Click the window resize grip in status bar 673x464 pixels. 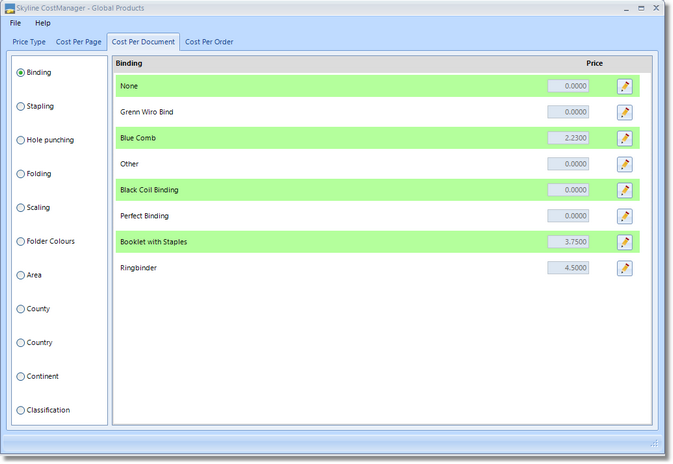click(654, 443)
